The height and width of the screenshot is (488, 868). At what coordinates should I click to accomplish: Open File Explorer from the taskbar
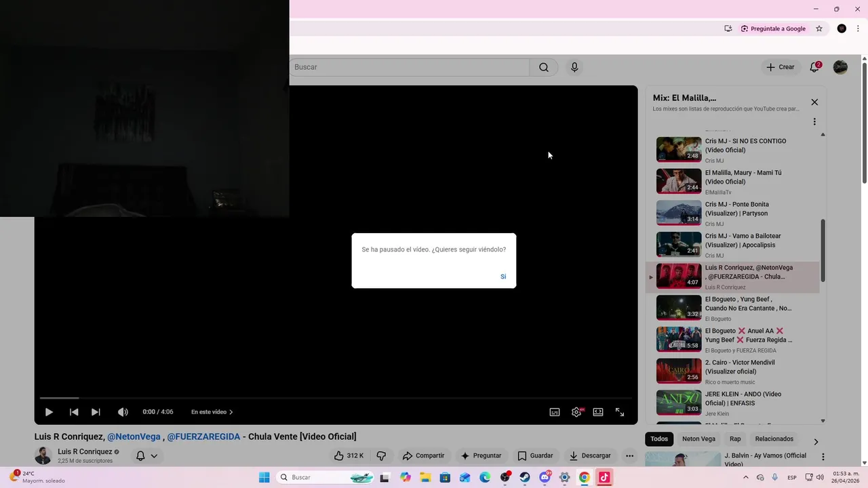click(425, 477)
